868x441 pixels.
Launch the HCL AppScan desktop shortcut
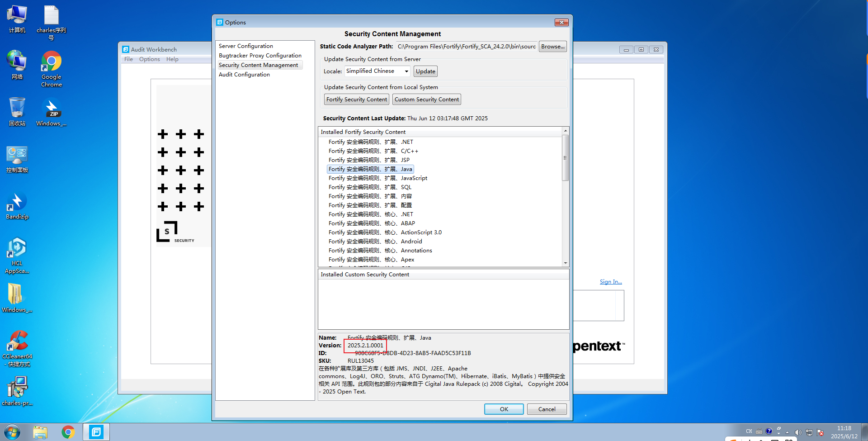click(x=17, y=256)
